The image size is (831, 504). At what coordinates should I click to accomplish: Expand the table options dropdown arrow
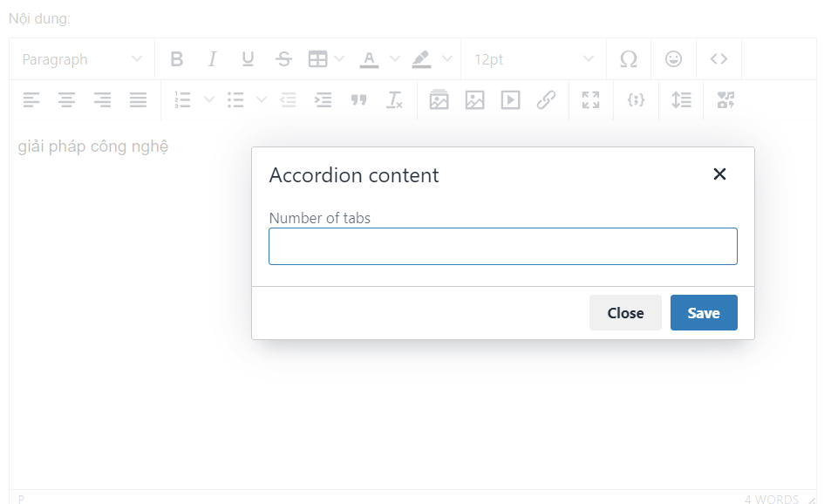[x=339, y=59]
